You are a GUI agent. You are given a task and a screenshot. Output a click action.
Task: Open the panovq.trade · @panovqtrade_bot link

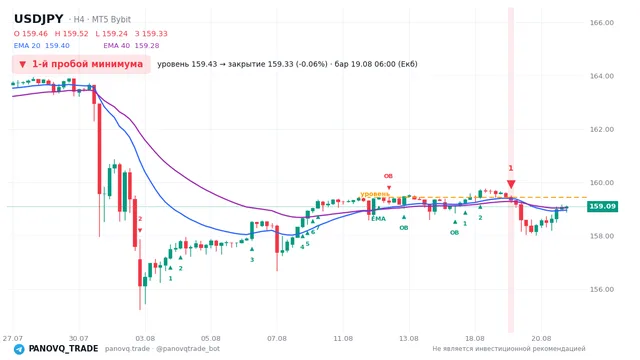(162, 349)
